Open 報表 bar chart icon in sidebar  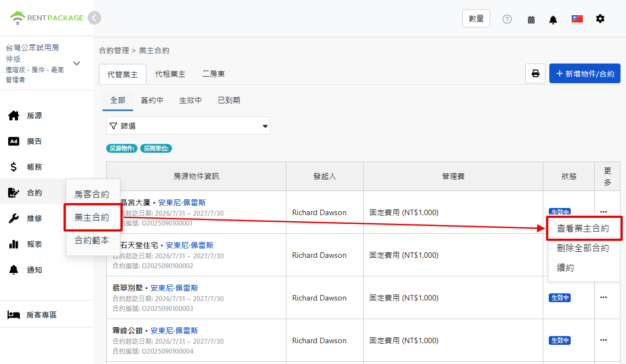[x=14, y=244]
